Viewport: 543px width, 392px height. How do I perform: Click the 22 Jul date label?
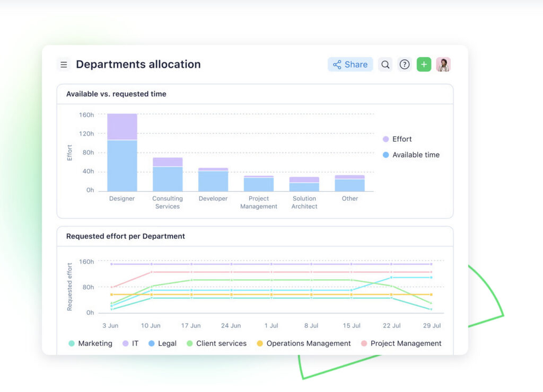[x=392, y=326]
